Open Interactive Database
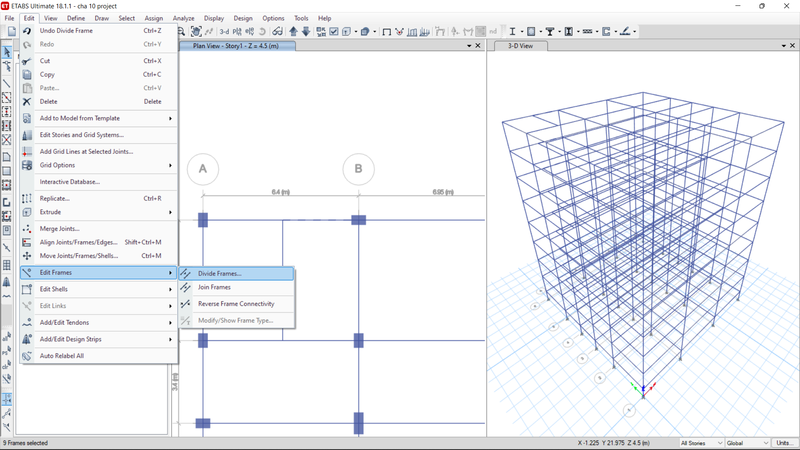This screenshot has width=800, height=450. (x=98, y=182)
